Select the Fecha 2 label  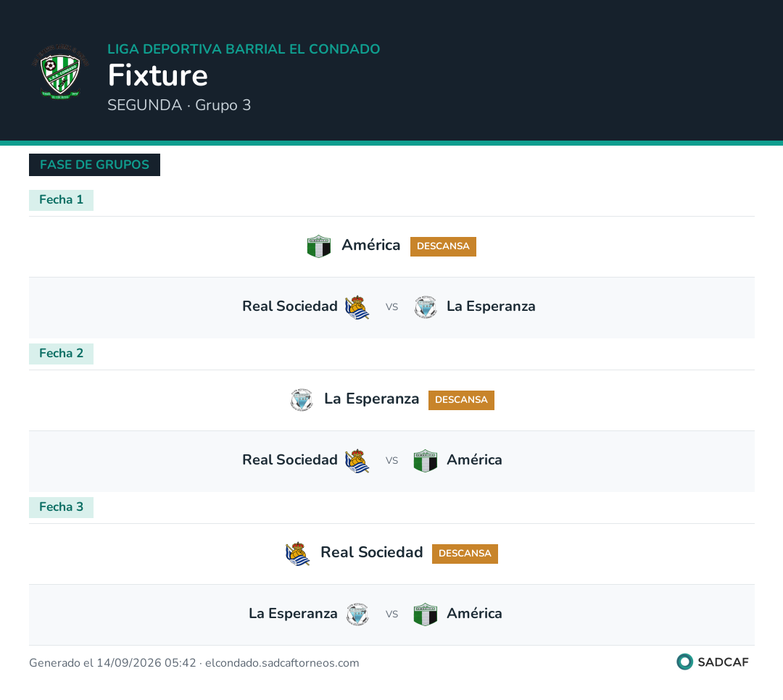tap(61, 354)
